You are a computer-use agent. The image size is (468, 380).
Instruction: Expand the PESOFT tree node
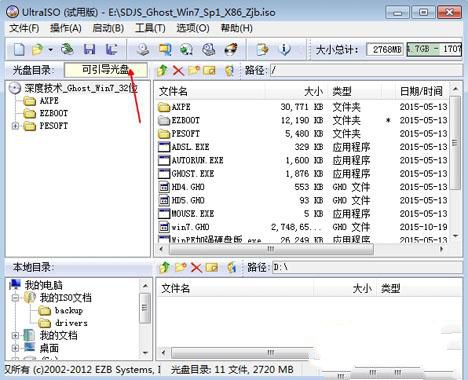[15, 126]
